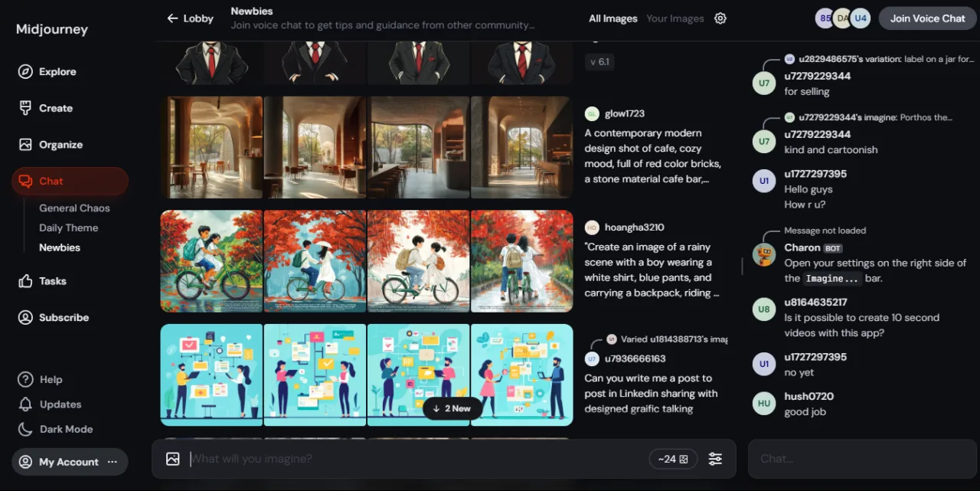Image resolution: width=980 pixels, height=491 pixels.
Task: Focus the Chat message input field
Action: 861,459
